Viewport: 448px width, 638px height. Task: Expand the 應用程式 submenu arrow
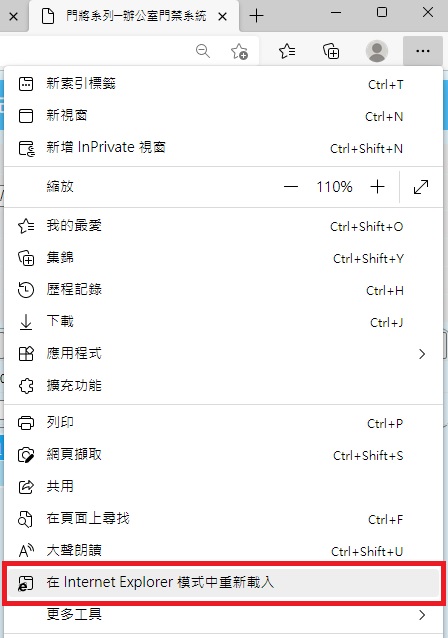point(422,354)
